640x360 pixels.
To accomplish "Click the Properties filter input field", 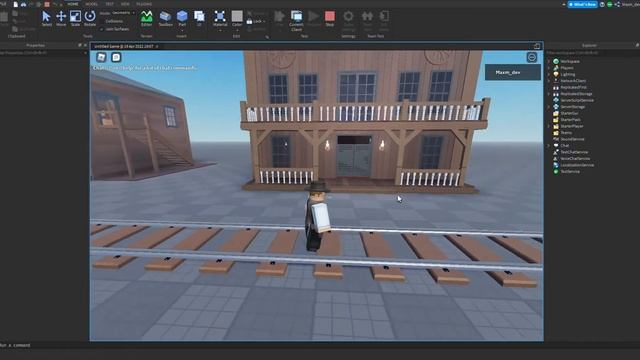I will [43, 53].
